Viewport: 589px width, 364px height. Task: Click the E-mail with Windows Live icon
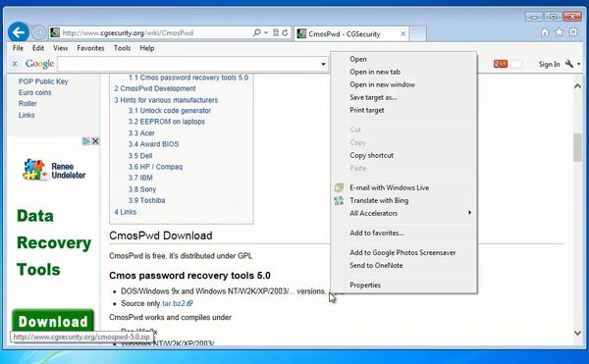point(339,187)
